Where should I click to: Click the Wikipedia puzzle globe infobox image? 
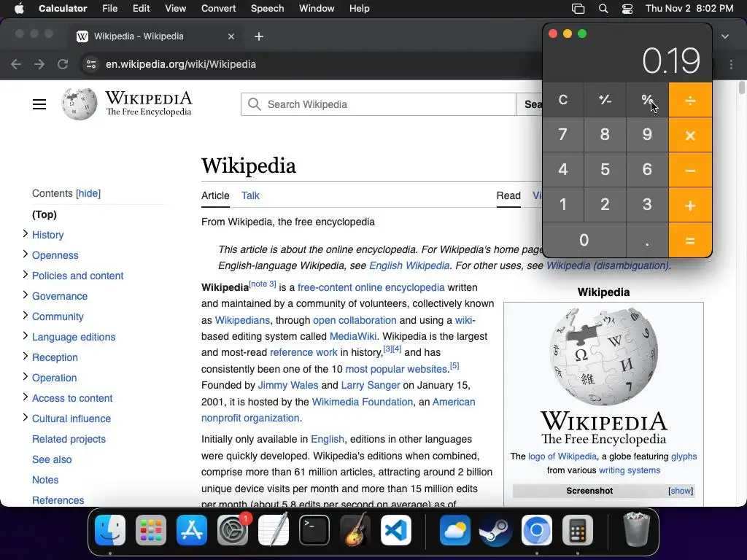click(603, 357)
